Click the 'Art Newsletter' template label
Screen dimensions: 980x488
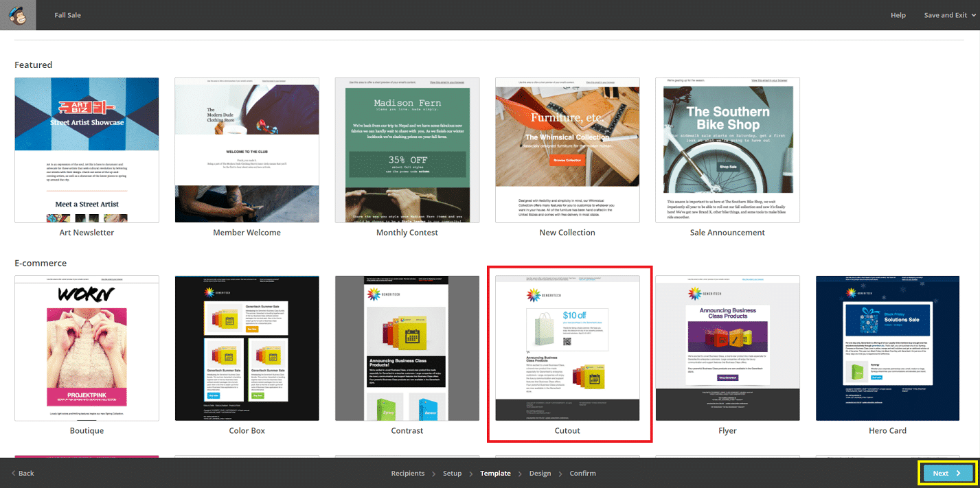point(87,233)
